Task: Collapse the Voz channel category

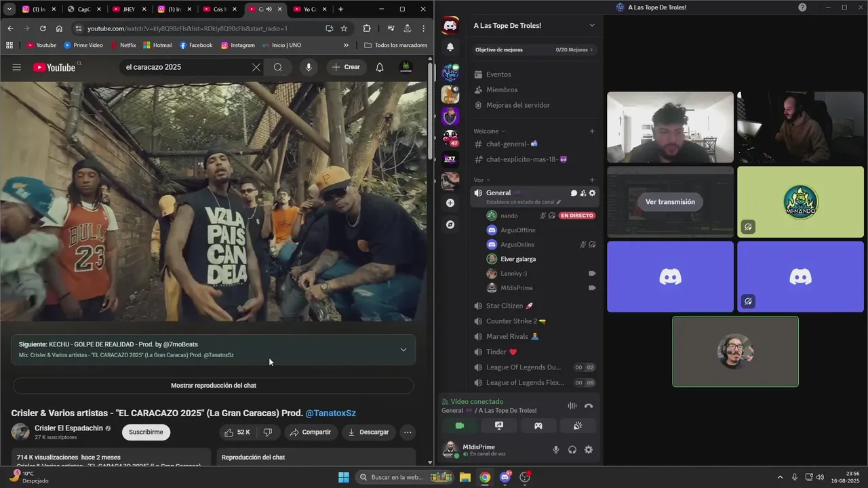Action: pos(481,180)
